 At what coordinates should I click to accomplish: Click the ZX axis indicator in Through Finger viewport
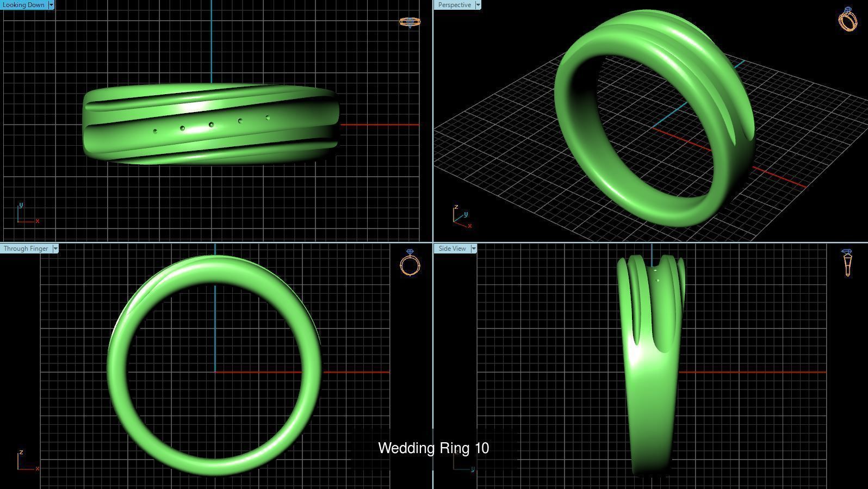click(27, 460)
